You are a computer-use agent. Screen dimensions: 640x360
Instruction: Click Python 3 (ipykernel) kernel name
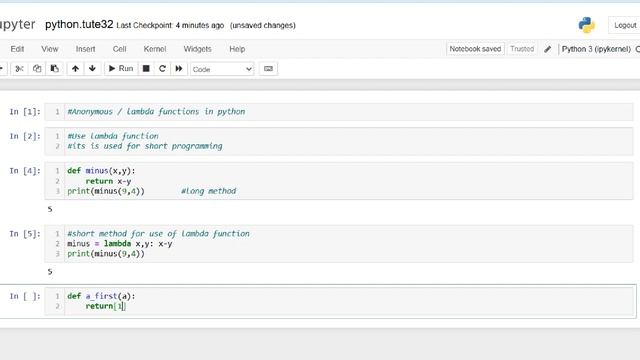point(596,49)
